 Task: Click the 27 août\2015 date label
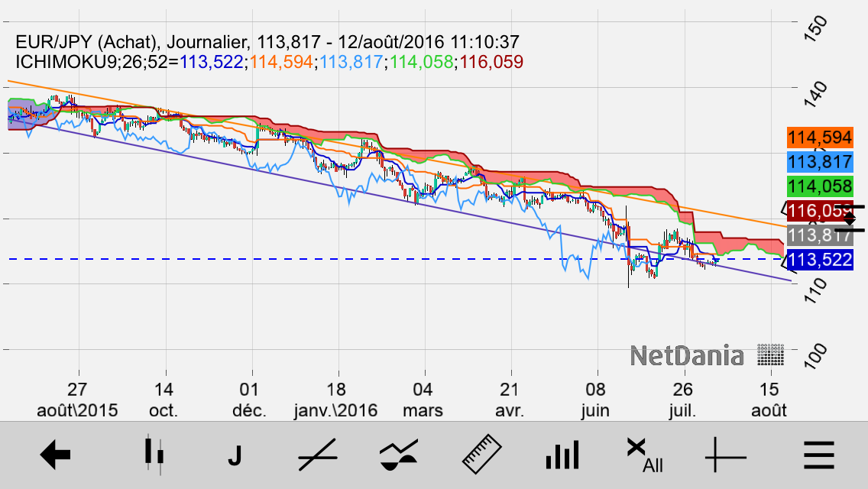(x=77, y=400)
